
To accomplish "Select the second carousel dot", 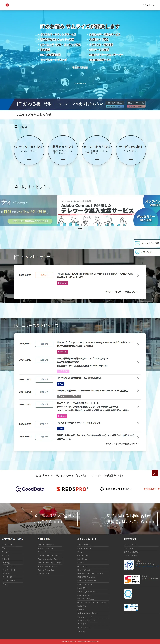I will point(79,229).
